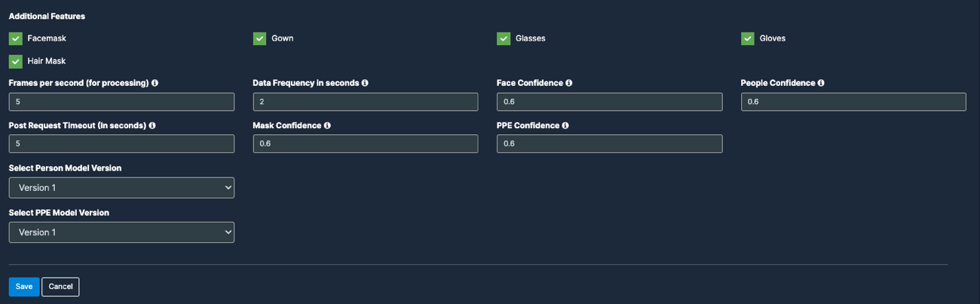Click the Save button

pyautogui.click(x=24, y=287)
